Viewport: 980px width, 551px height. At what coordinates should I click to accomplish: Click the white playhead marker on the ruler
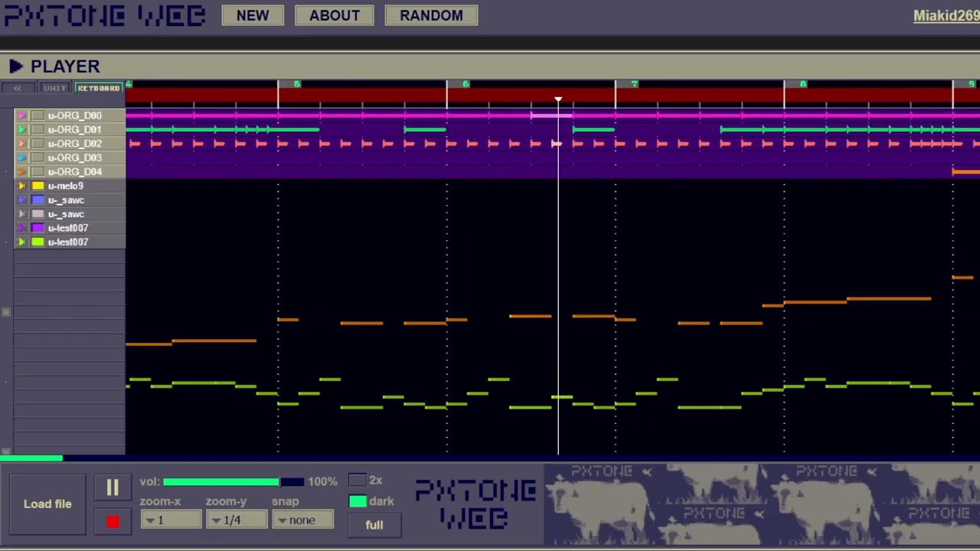(x=558, y=100)
